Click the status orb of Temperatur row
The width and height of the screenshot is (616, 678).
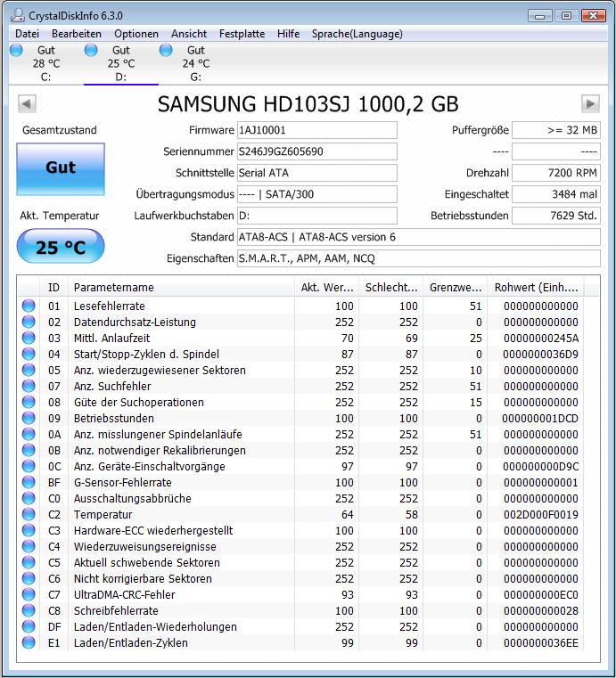point(29,514)
